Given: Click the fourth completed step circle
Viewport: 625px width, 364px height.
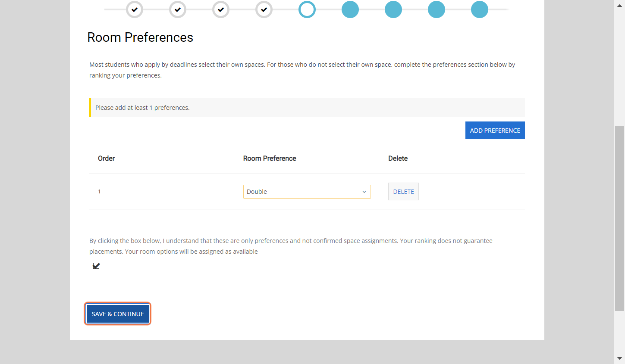Looking at the screenshot, I should [264, 9].
